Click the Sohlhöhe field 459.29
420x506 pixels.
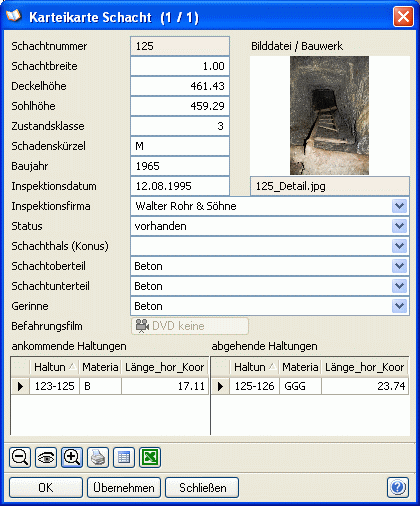[x=180, y=106]
